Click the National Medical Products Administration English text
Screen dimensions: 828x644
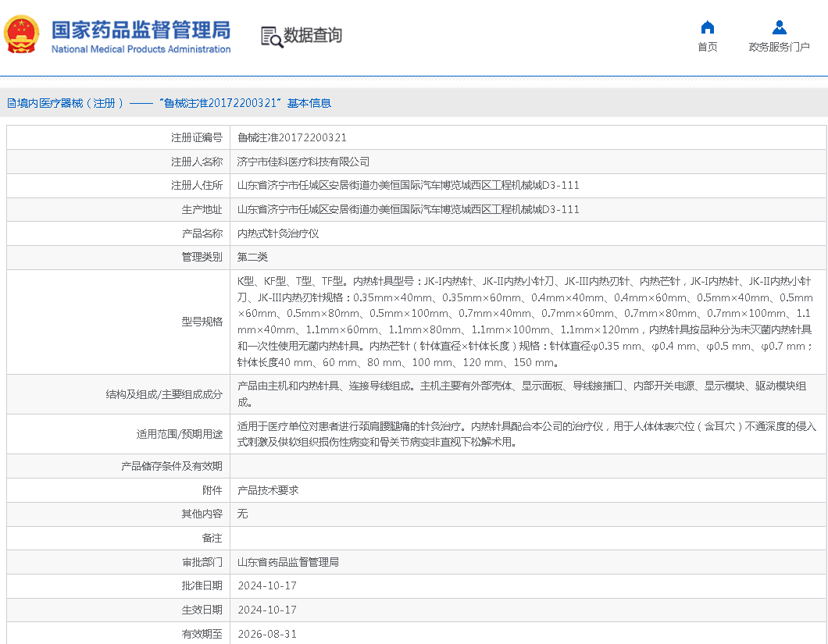tap(141, 49)
